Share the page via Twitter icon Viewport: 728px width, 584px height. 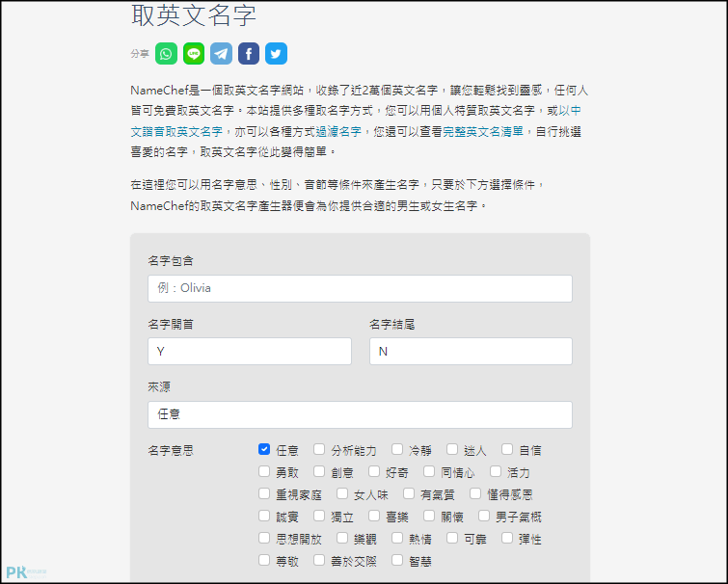(276, 54)
